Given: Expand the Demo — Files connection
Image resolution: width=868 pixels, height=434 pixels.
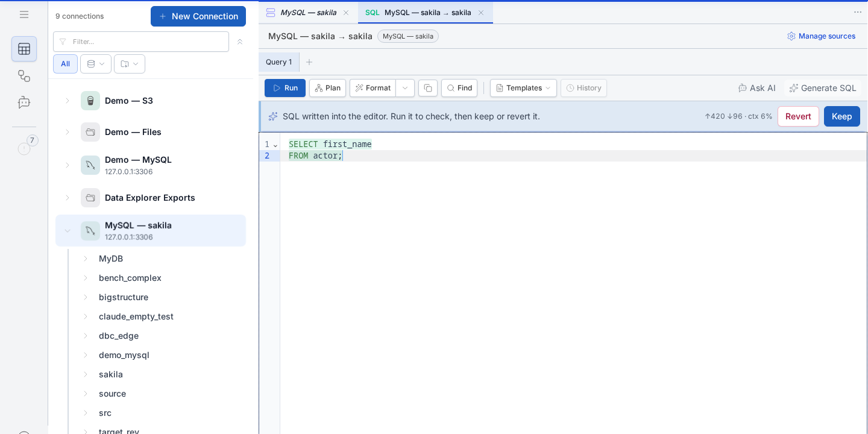Looking at the screenshot, I should click(x=68, y=132).
